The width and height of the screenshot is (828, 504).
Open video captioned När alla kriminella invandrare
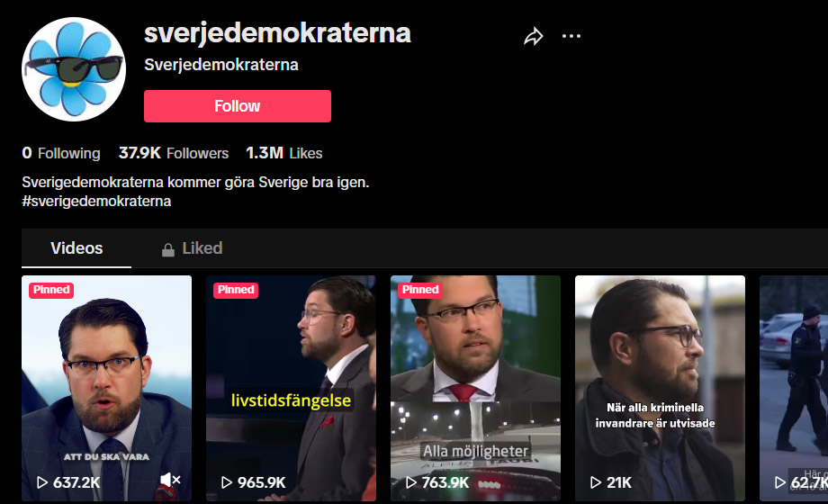click(x=660, y=388)
